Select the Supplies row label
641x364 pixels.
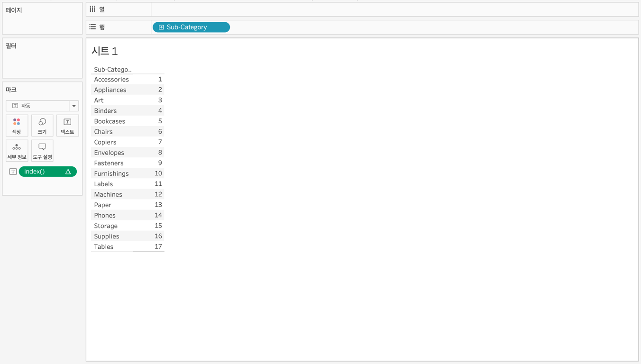[107, 236]
